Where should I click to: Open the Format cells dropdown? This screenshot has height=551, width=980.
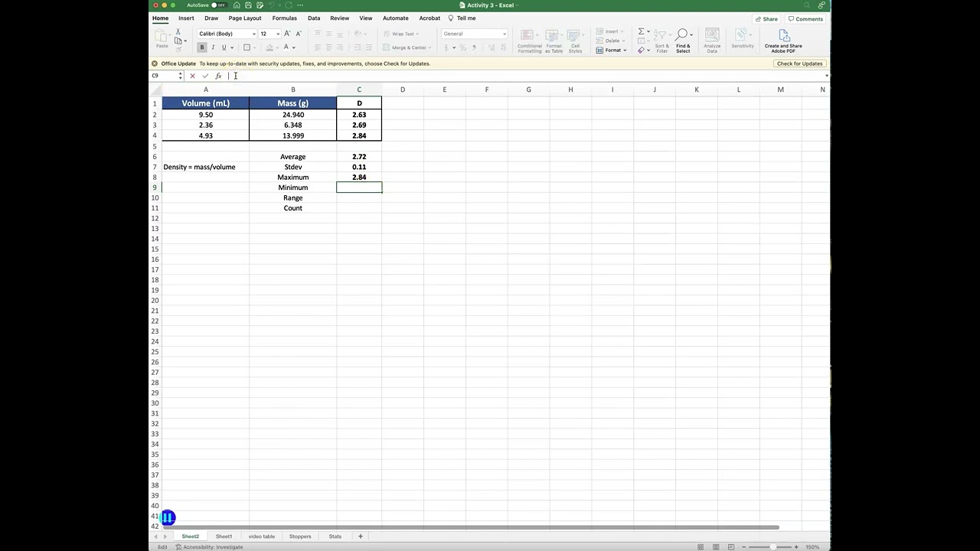pos(613,50)
